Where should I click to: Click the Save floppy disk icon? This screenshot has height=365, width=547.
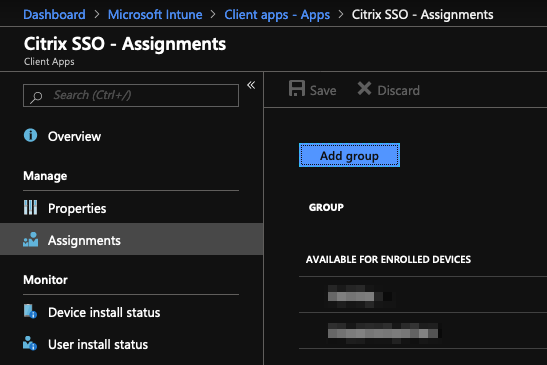tap(297, 89)
